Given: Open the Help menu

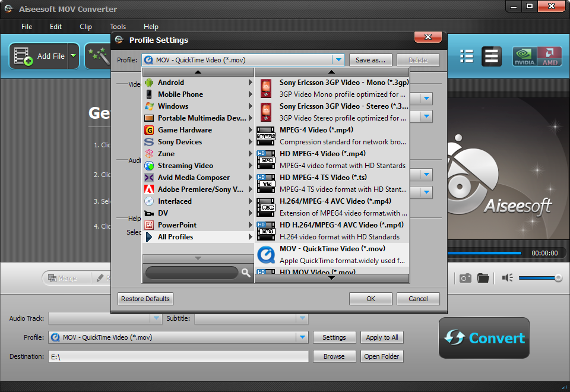Looking at the screenshot, I should tap(151, 27).
